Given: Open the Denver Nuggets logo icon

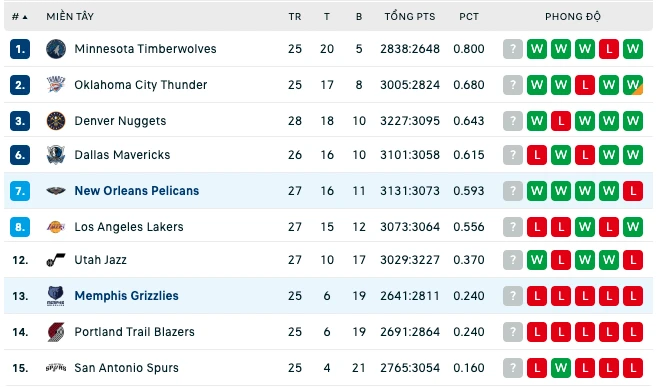Looking at the screenshot, I should point(56,121).
